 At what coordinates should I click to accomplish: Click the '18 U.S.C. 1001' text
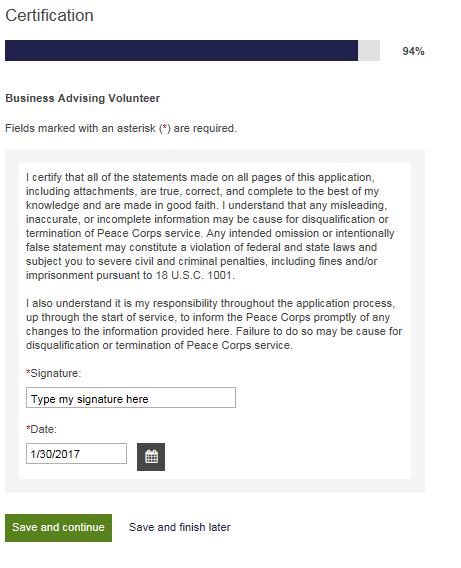[x=195, y=275]
